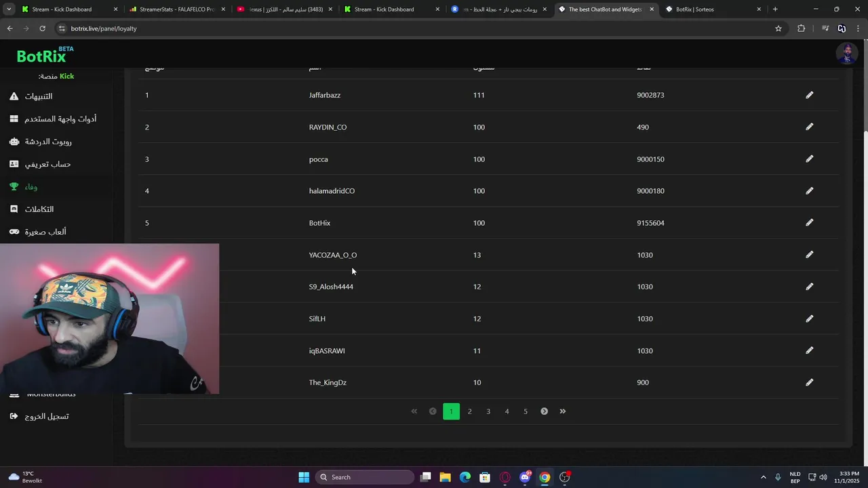The image size is (868, 488).
Task: Open new browser tab with plus button
Action: coord(775,9)
